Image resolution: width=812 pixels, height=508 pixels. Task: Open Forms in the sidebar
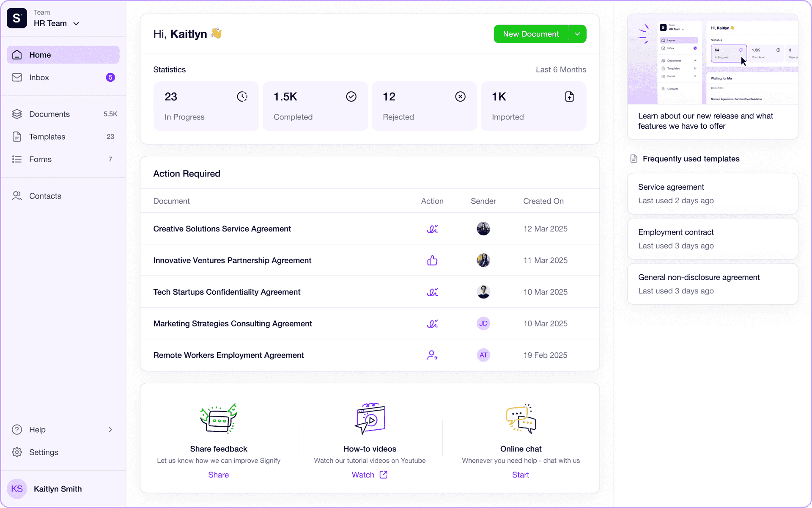(63, 159)
